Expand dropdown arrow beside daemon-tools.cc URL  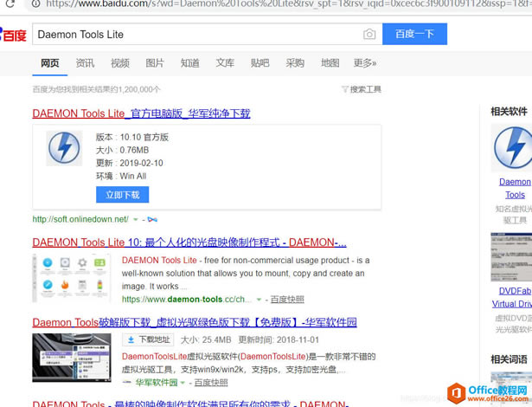[259, 300]
